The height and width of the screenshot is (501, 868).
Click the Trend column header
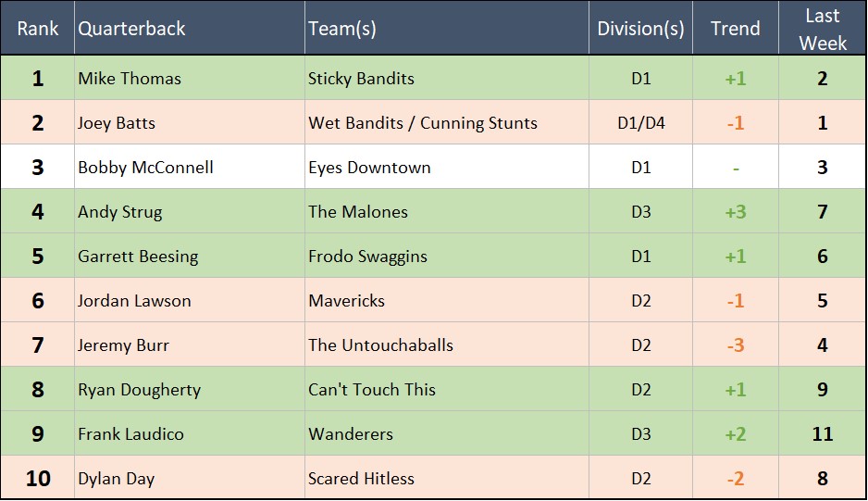point(736,29)
